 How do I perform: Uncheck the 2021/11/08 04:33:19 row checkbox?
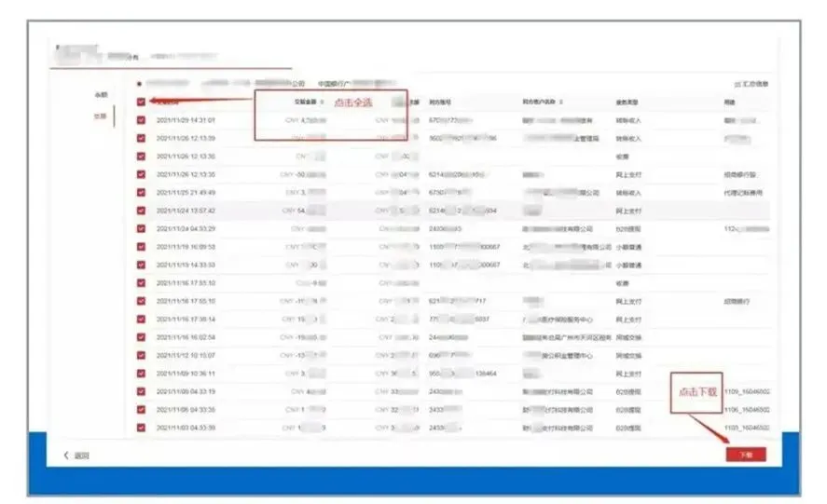click(x=141, y=391)
